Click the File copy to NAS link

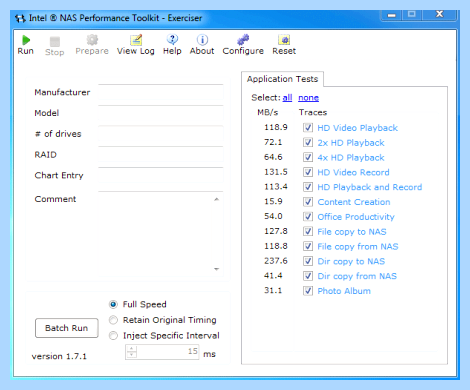(x=352, y=232)
